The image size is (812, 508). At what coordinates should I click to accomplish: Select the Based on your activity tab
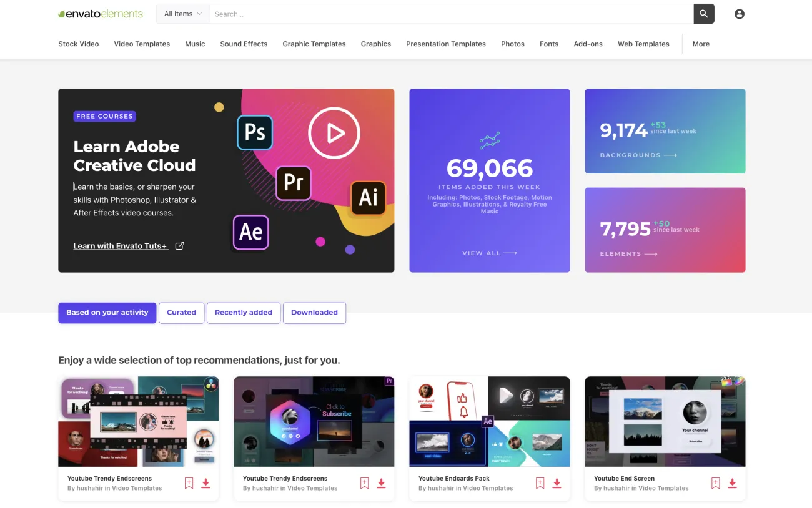(x=107, y=313)
